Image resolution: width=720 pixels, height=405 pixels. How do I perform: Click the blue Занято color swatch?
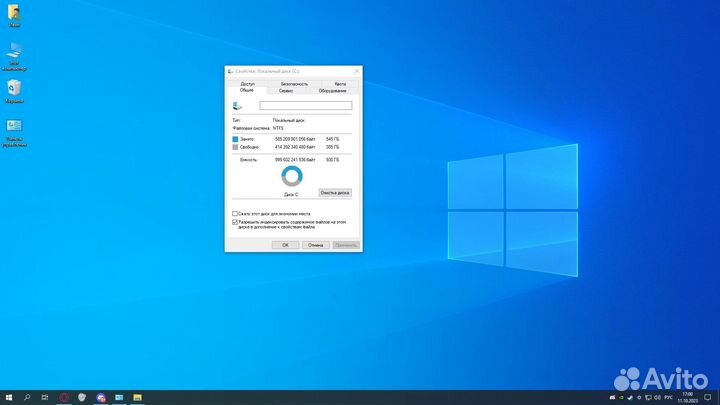[235, 139]
